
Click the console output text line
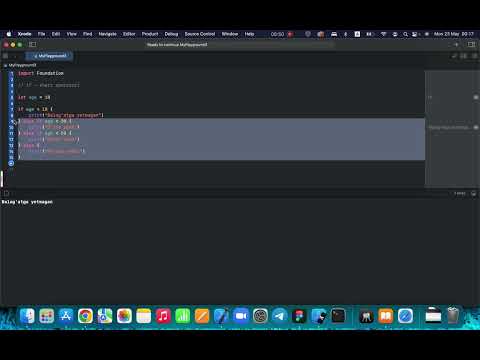[27, 202]
